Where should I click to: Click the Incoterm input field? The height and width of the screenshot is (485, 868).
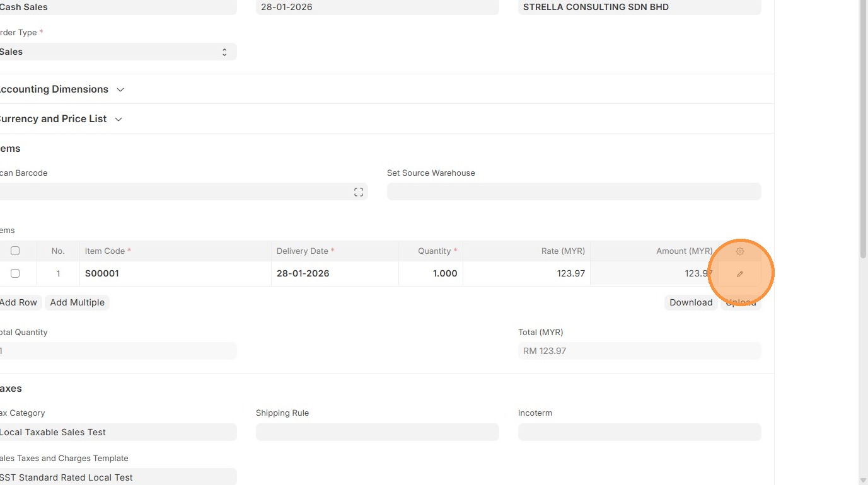pos(639,432)
